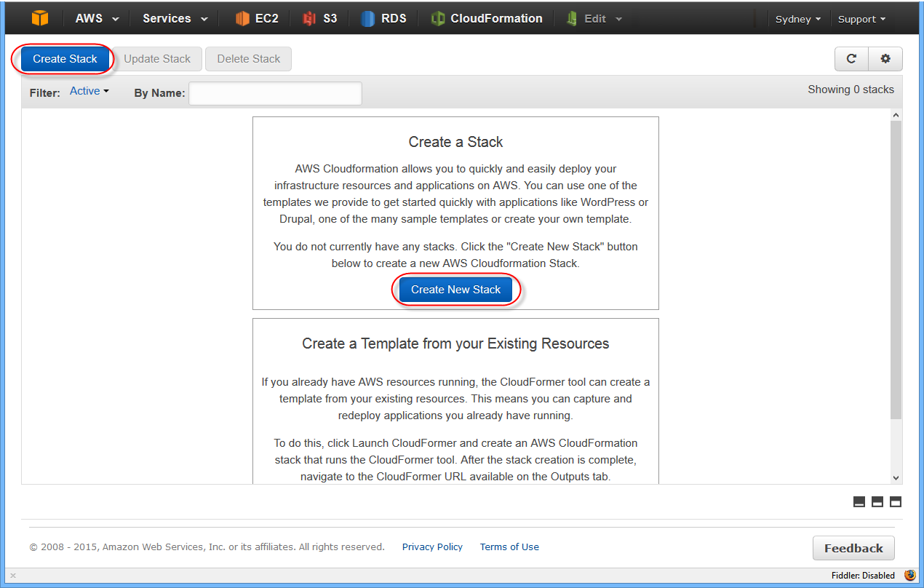Image resolution: width=924 pixels, height=588 pixels.
Task: Refresh the stack list
Action: tap(851, 59)
